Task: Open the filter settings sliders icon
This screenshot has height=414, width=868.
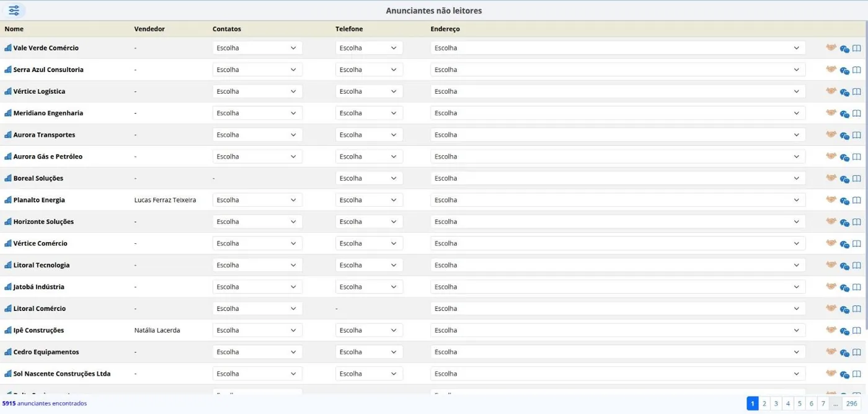Action: point(14,11)
